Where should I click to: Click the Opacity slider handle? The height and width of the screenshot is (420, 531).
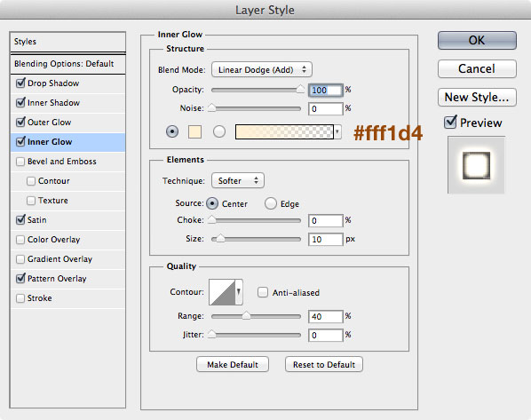point(300,89)
